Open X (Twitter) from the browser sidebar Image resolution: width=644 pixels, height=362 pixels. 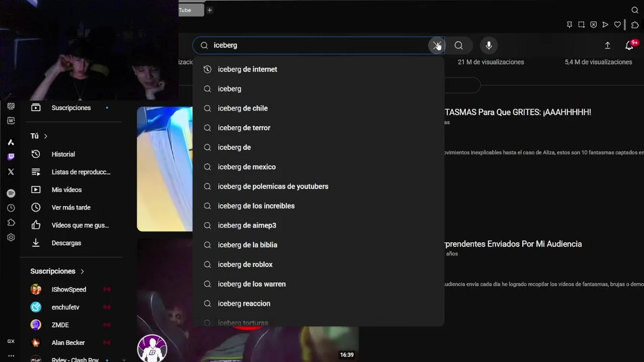[x=11, y=171]
